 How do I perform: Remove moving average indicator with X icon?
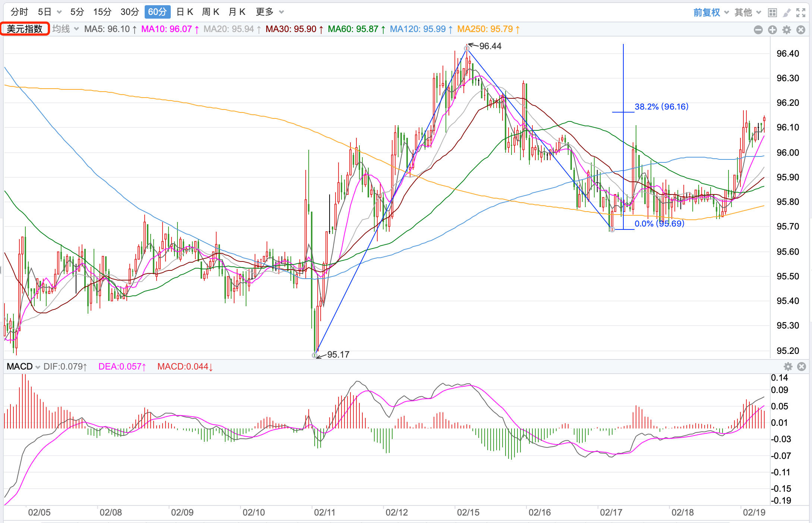tap(801, 30)
